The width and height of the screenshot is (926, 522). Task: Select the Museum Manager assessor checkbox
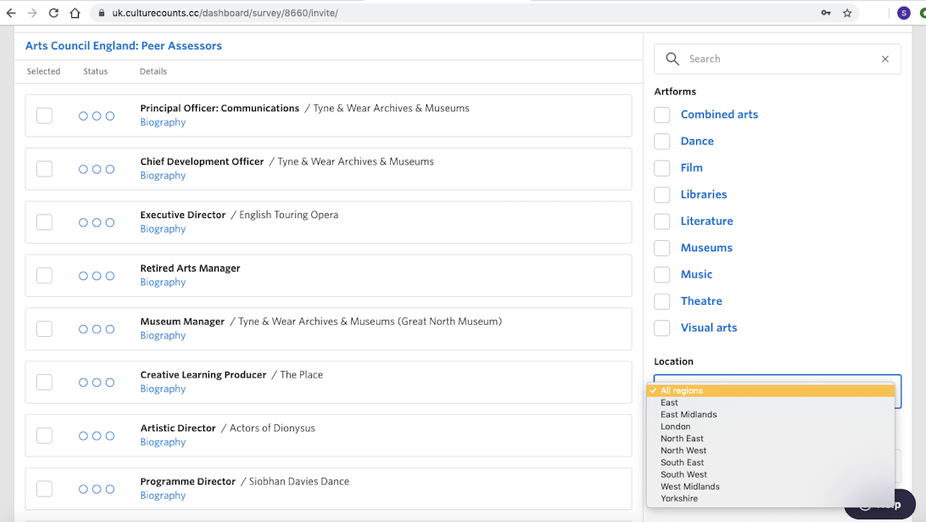(44, 329)
